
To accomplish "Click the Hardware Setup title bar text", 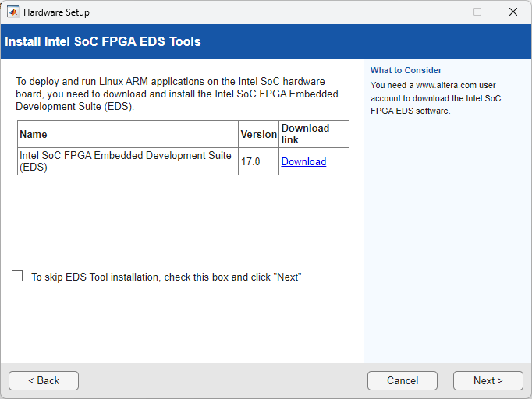I will pos(56,12).
